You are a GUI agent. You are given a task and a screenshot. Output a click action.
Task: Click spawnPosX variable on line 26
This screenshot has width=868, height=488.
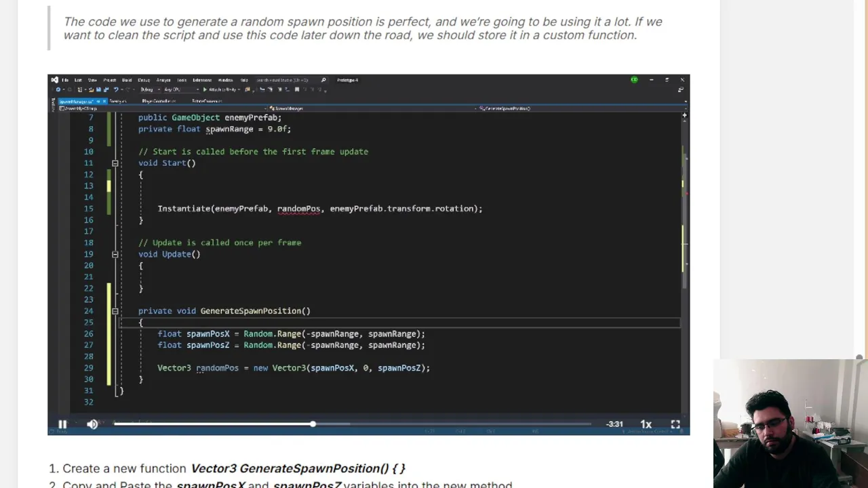(208, 333)
